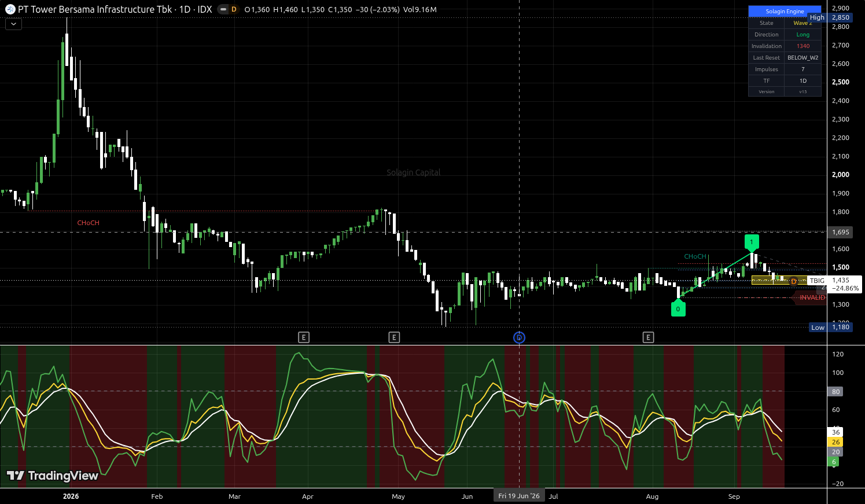Click the 1340 invalidation value
Image resolution: width=865 pixels, height=504 pixels.
(x=803, y=46)
